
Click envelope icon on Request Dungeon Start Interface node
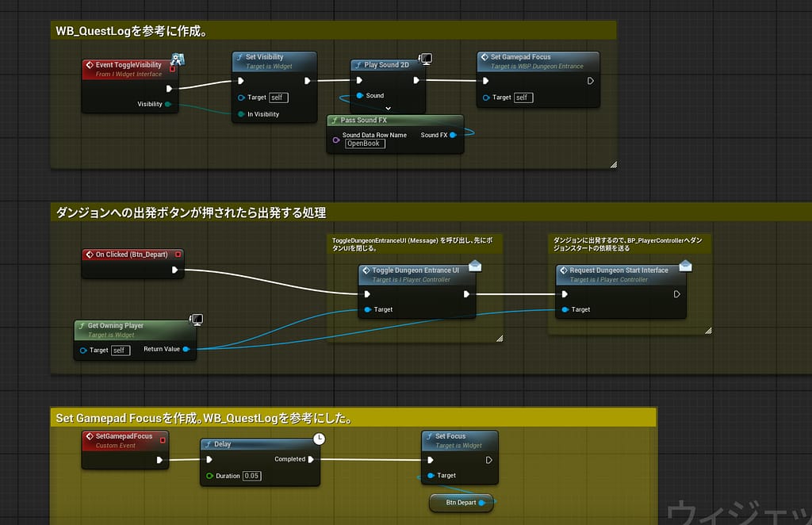click(x=685, y=266)
